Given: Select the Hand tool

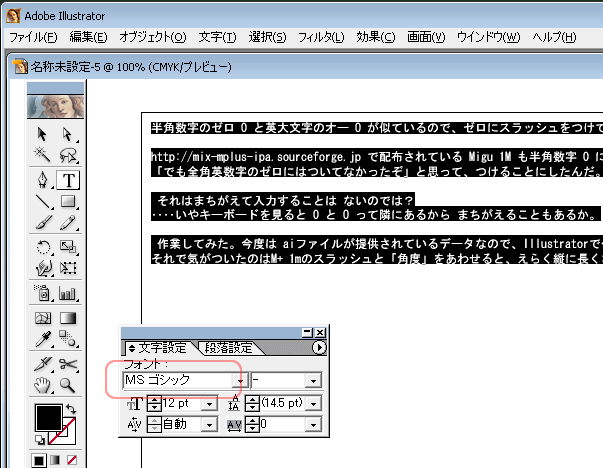Looking at the screenshot, I should (x=42, y=385).
